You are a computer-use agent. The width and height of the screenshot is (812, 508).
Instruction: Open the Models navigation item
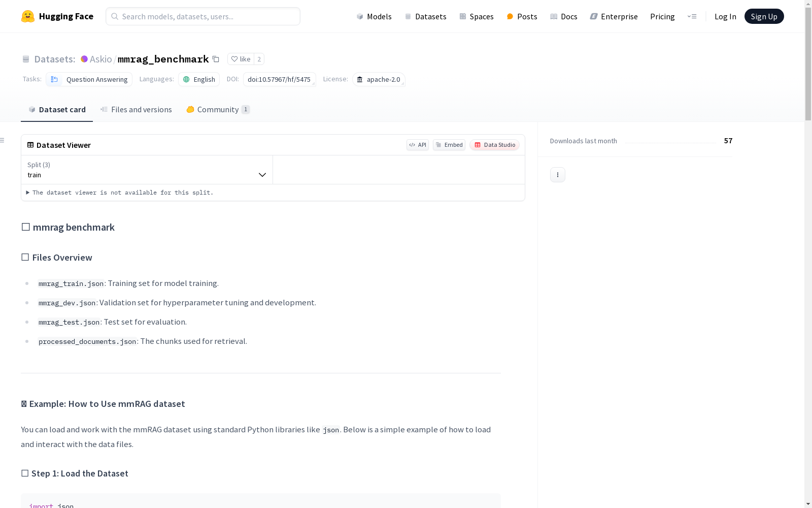tap(374, 16)
